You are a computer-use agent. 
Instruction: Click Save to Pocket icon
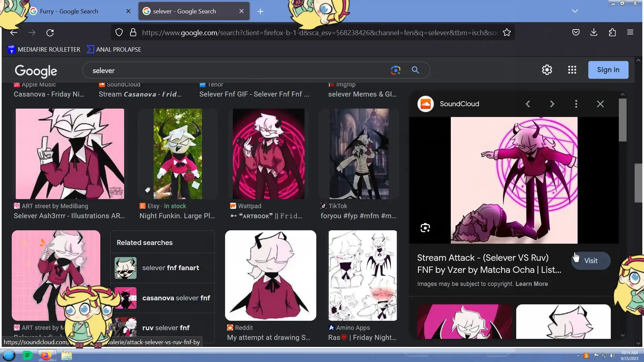[x=576, y=32]
